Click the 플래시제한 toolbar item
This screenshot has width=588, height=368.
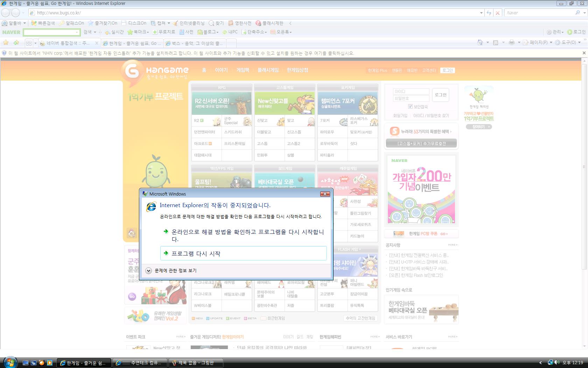pyautogui.click(x=269, y=23)
